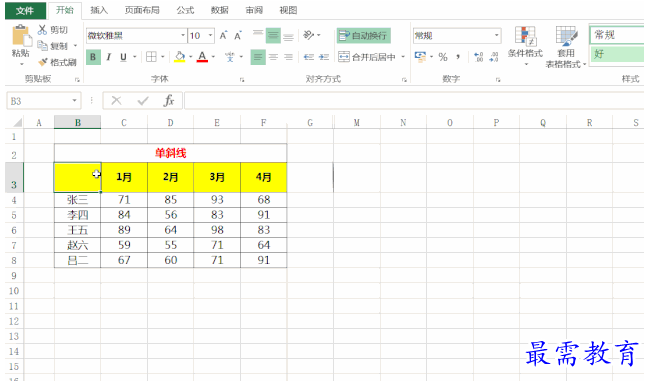Screen dimensions: 647x385
Task: Expand the borders dropdown arrow
Action: pyautogui.click(x=163, y=57)
